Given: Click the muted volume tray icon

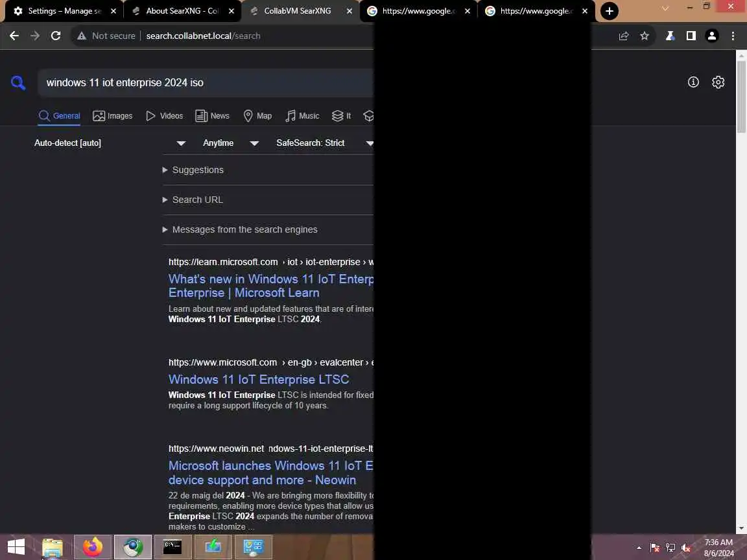Looking at the screenshot, I should (x=685, y=548).
